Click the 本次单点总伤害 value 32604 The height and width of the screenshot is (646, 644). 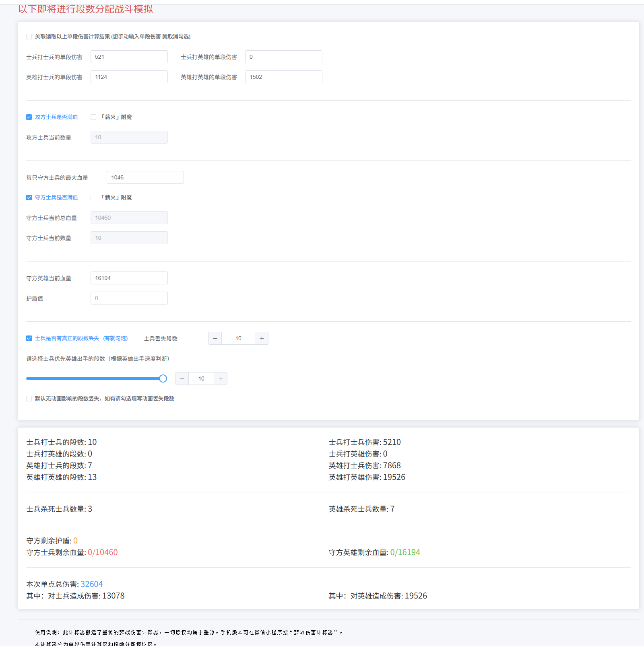[x=92, y=584]
